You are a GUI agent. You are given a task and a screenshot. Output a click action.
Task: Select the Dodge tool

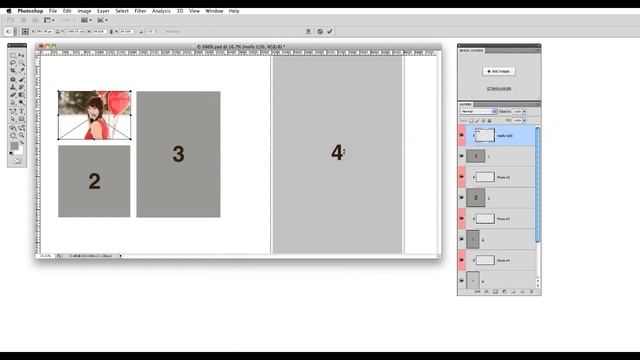tap(21, 102)
